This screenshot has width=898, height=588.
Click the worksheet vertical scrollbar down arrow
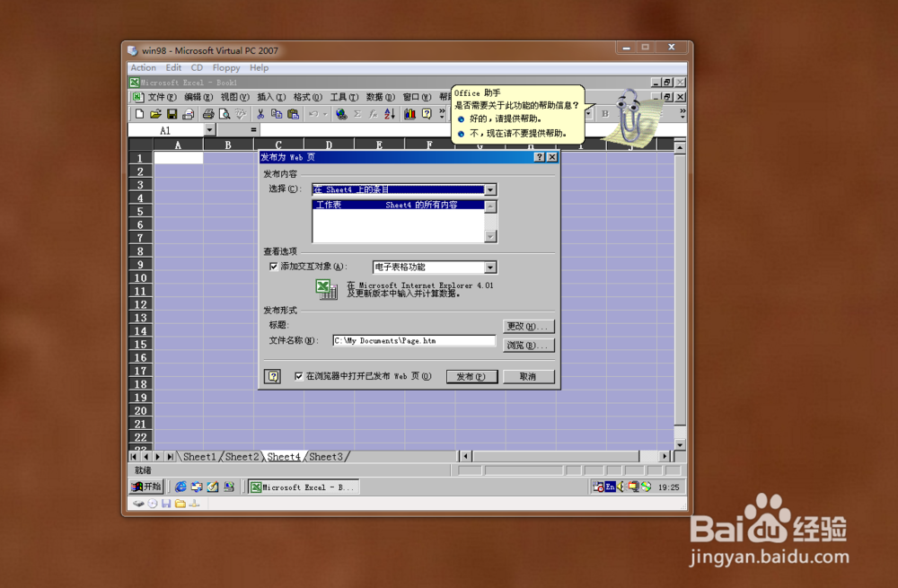[680, 444]
